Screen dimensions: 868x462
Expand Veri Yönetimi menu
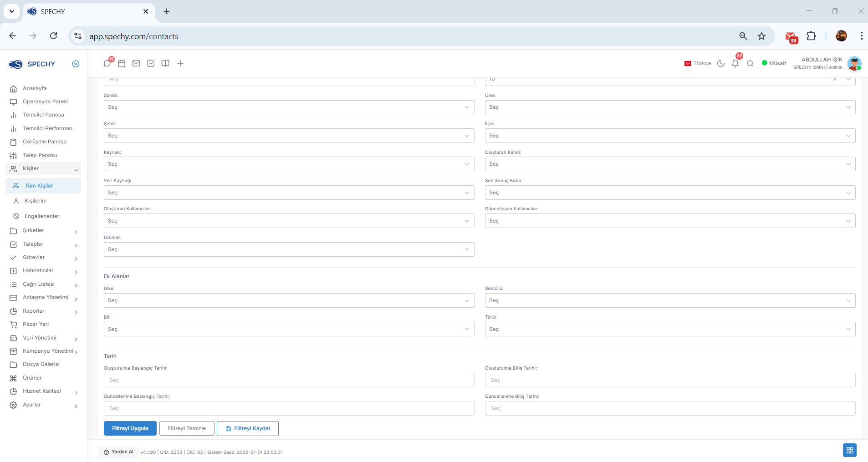pos(44,338)
